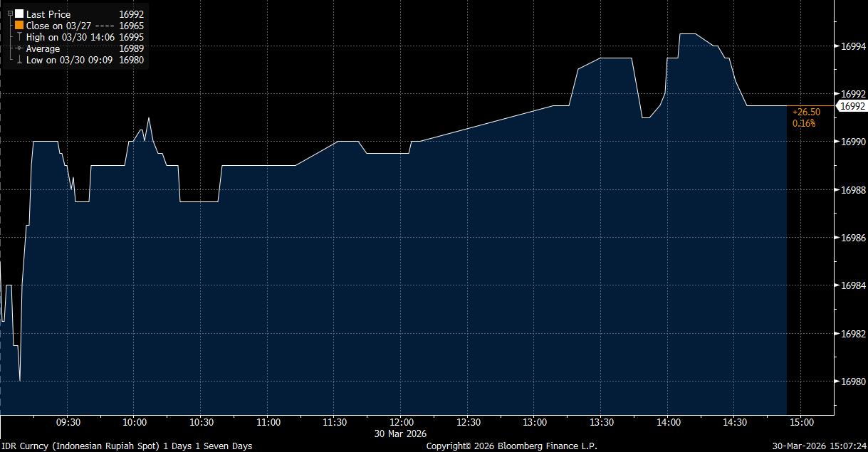
Task: Click the 16994 price axis label
Action: (853, 46)
